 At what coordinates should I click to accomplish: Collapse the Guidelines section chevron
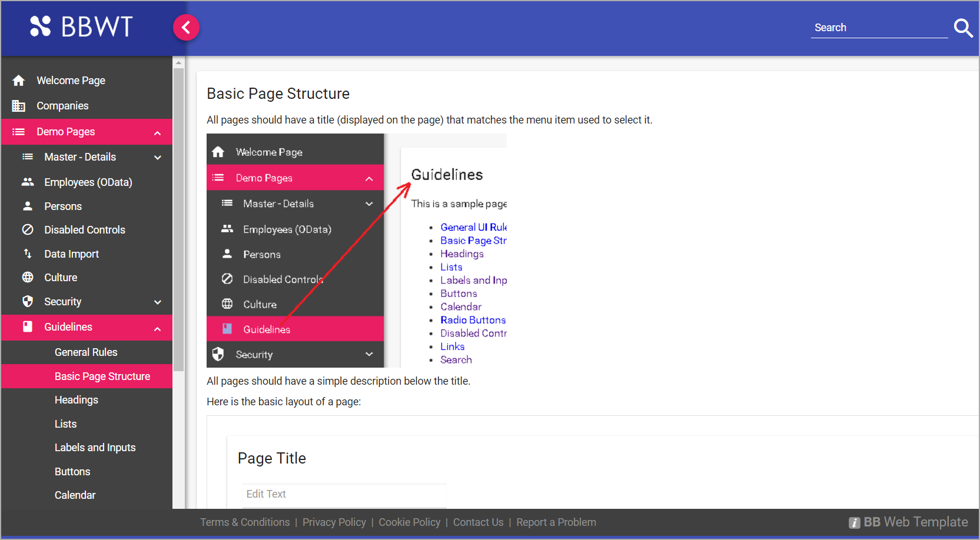pyautogui.click(x=157, y=328)
